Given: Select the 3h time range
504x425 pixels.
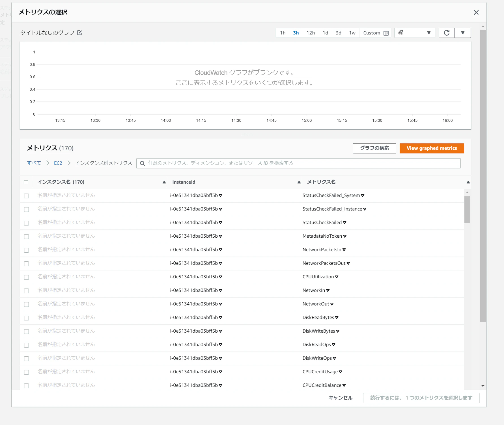Looking at the screenshot, I should (x=296, y=33).
